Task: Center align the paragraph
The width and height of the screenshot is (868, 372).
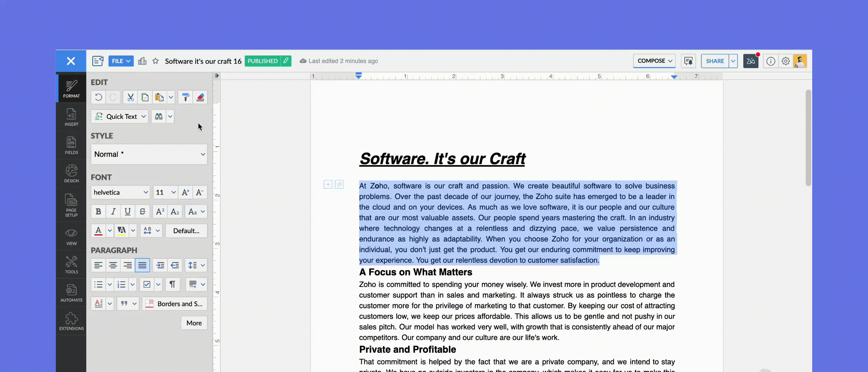Action: (x=113, y=265)
